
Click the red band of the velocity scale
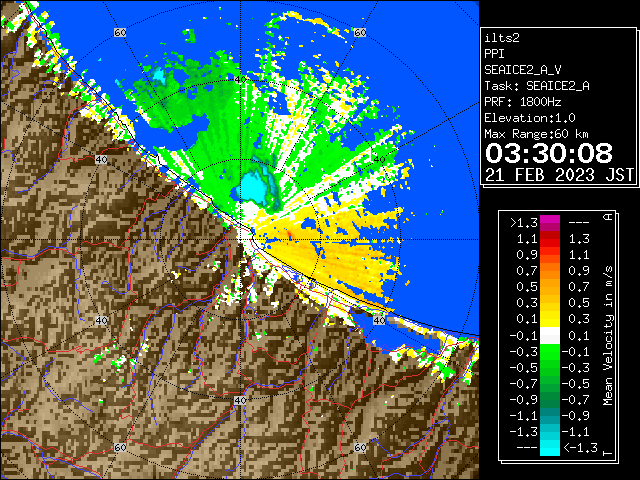(x=550, y=239)
